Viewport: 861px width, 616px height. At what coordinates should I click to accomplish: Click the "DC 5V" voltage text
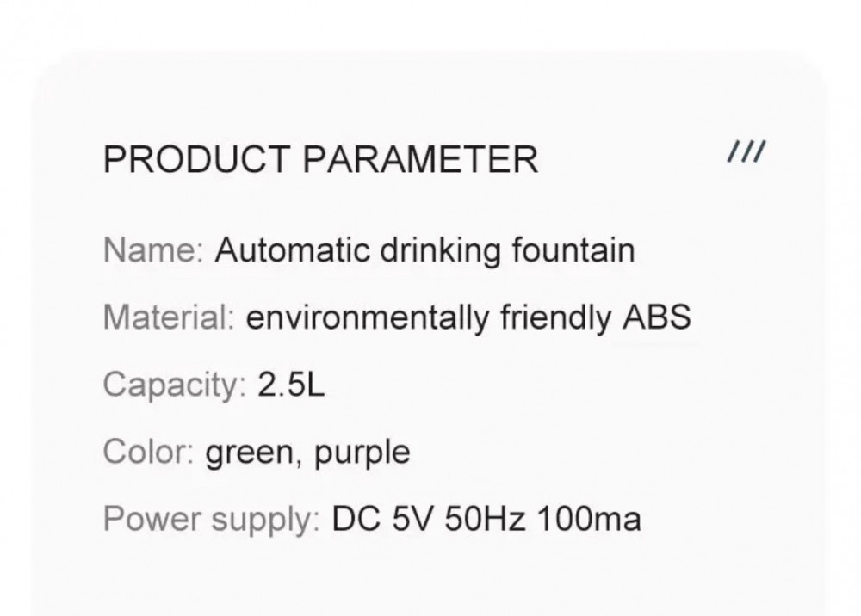(383, 519)
